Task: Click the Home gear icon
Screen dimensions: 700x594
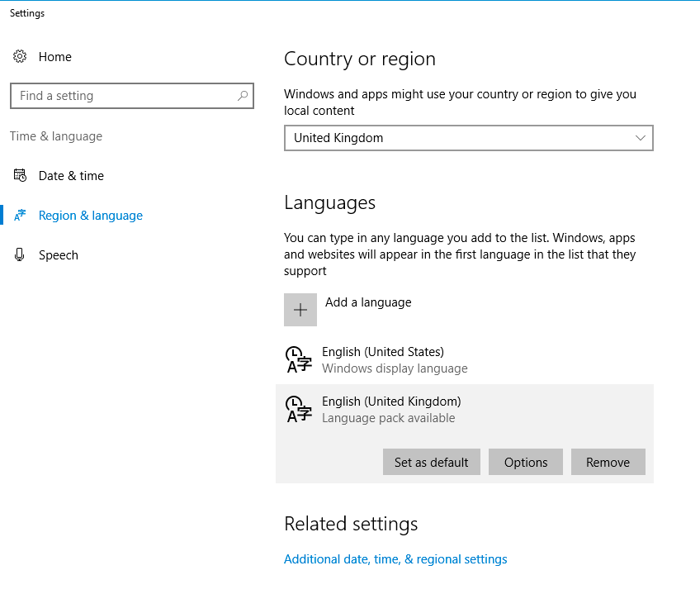Action: tap(20, 56)
